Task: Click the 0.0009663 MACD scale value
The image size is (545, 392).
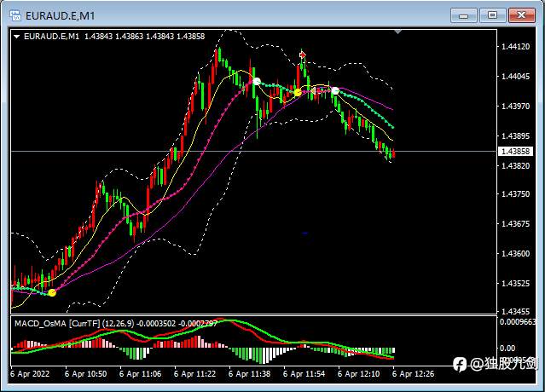Action: coord(518,322)
